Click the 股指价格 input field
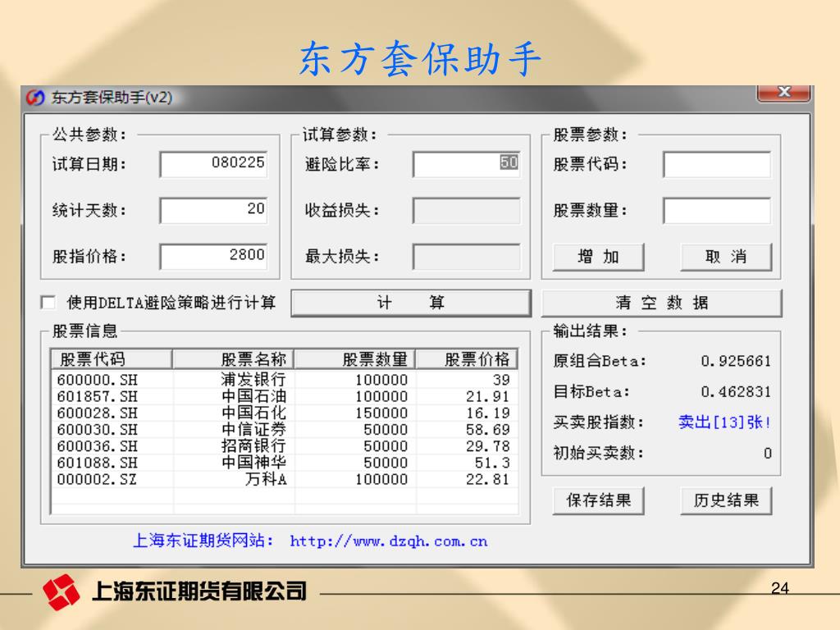This screenshot has width=840, height=630. point(213,256)
